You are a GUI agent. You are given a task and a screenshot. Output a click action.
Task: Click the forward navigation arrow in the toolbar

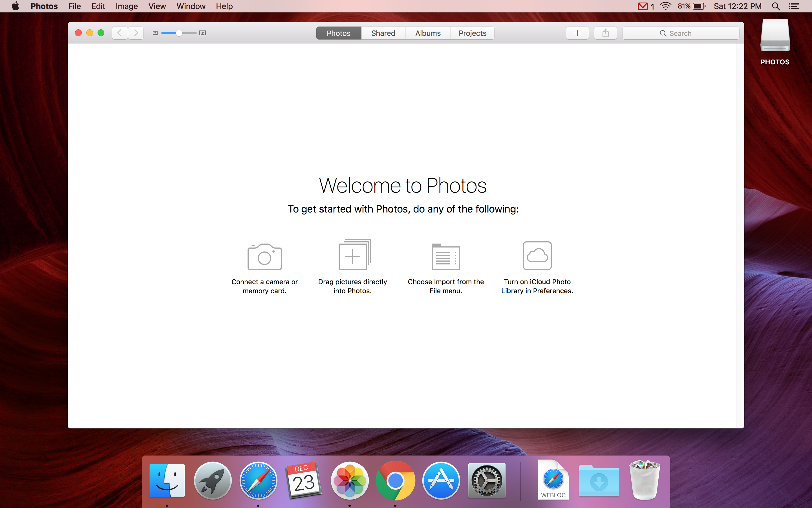(x=136, y=33)
